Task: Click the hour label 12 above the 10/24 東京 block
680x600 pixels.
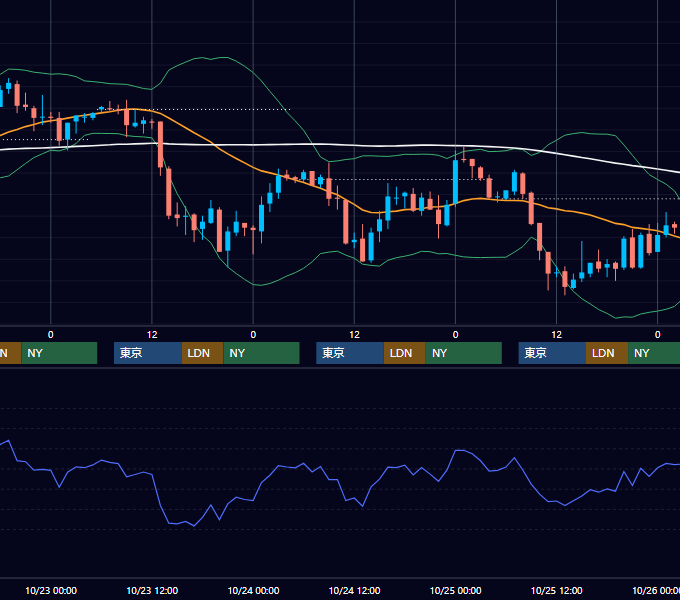Action: 354,335
